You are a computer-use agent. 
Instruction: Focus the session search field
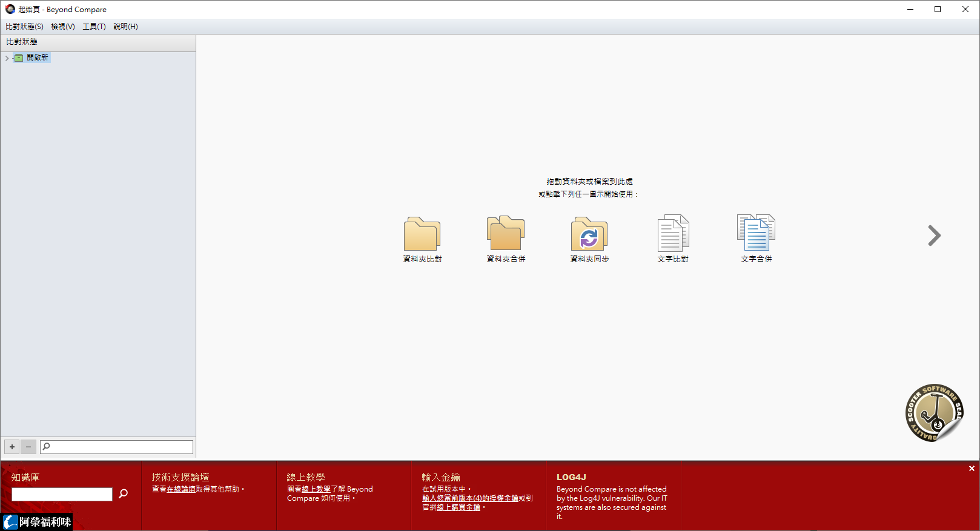[116, 447]
